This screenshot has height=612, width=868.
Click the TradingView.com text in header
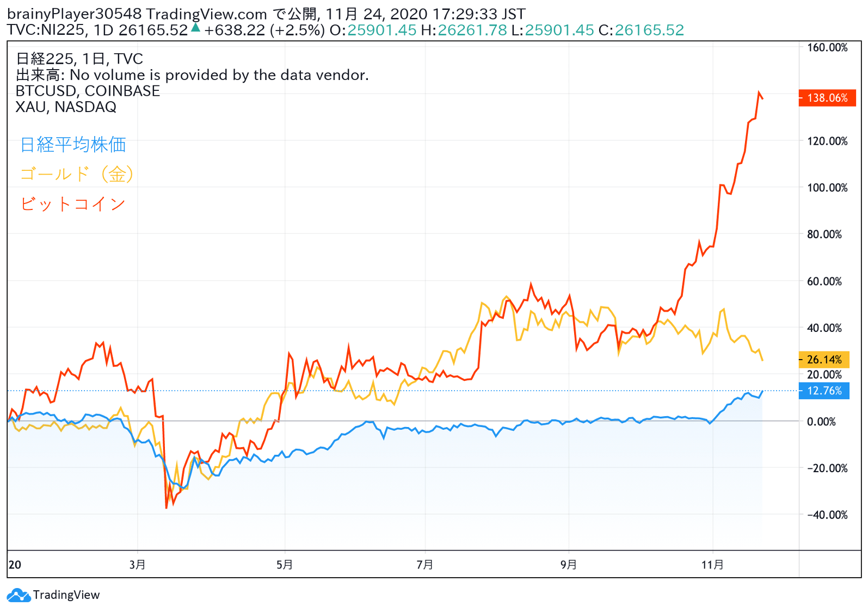point(207,14)
